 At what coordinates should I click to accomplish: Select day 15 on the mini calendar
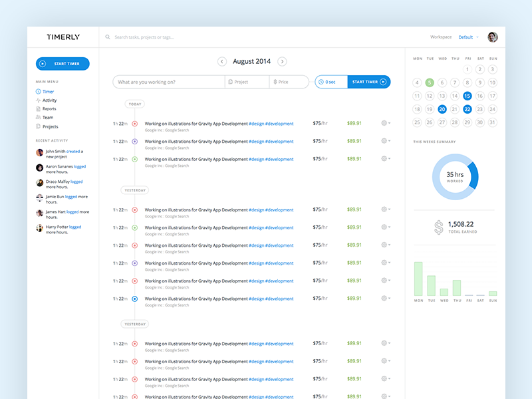(x=467, y=96)
